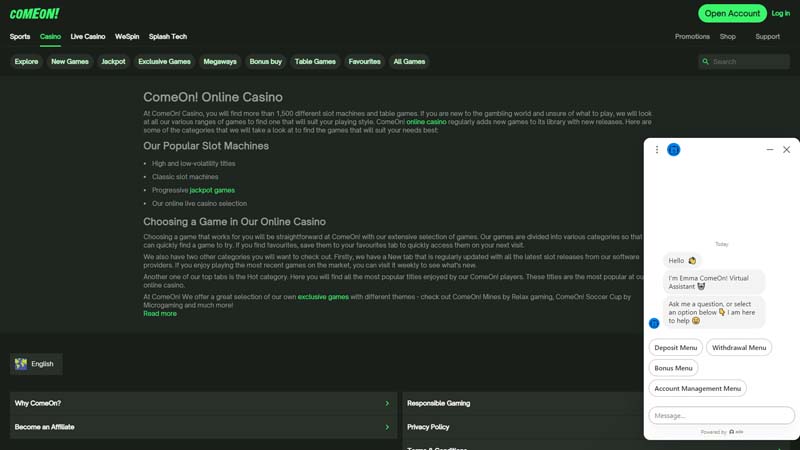
Task: Focus the game Search field
Action: [744, 62]
